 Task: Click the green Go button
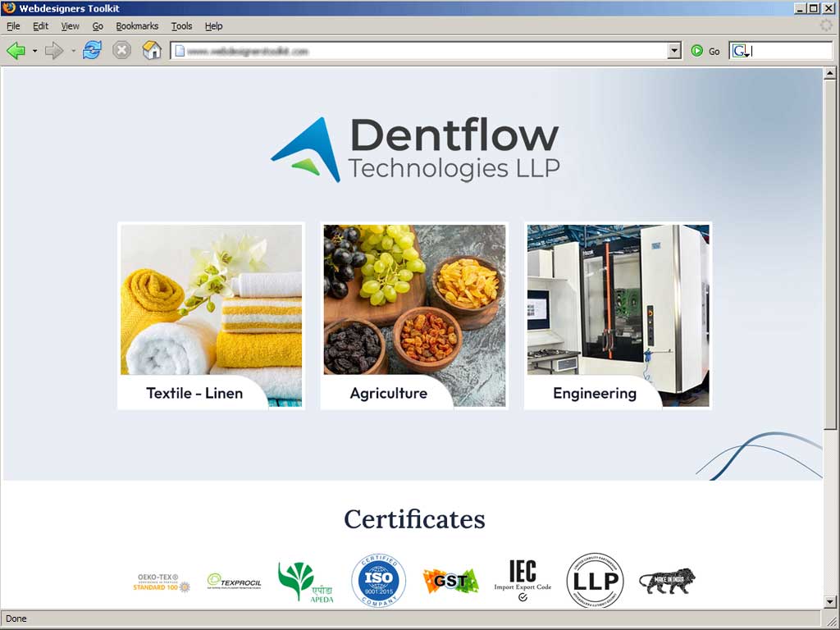click(705, 51)
